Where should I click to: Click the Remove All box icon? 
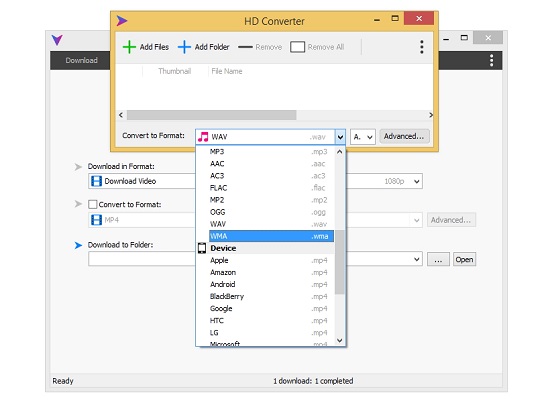click(297, 47)
